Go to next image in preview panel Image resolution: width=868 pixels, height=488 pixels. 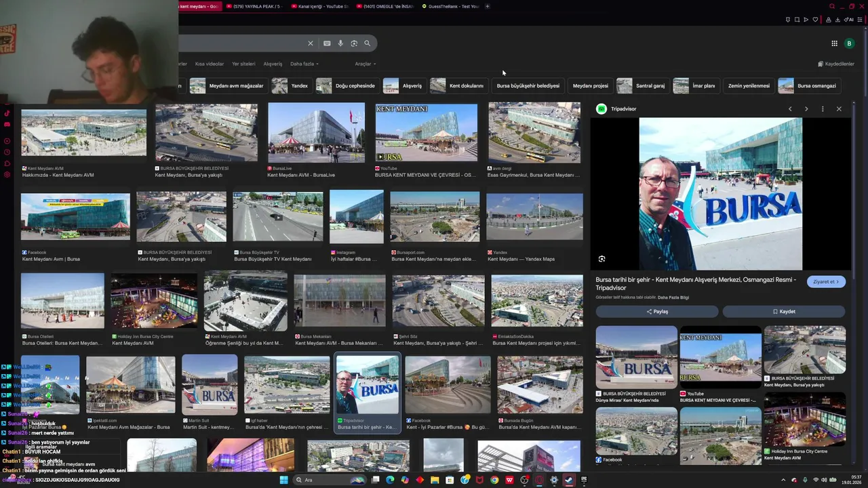click(x=806, y=109)
